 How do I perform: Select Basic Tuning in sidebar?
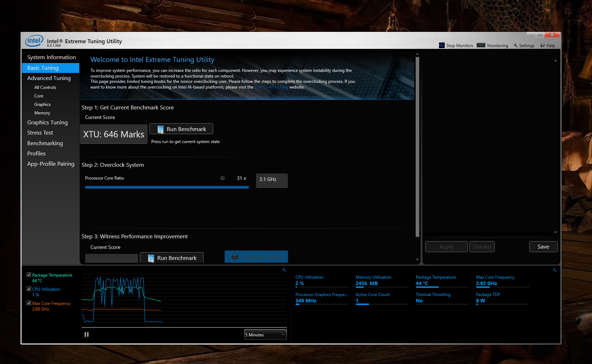click(51, 68)
